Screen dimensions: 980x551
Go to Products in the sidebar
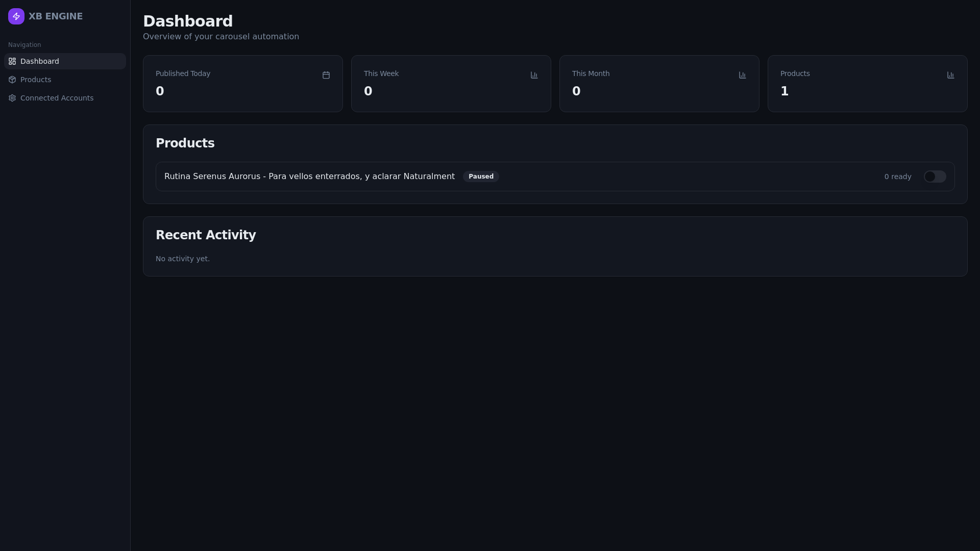pyautogui.click(x=65, y=80)
